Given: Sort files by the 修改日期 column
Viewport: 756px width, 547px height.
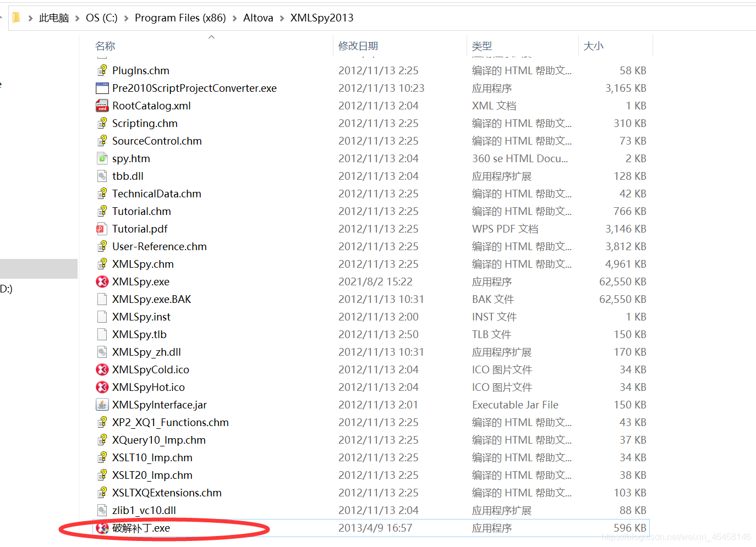Looking at the screenshot, I should coord(358,46).
